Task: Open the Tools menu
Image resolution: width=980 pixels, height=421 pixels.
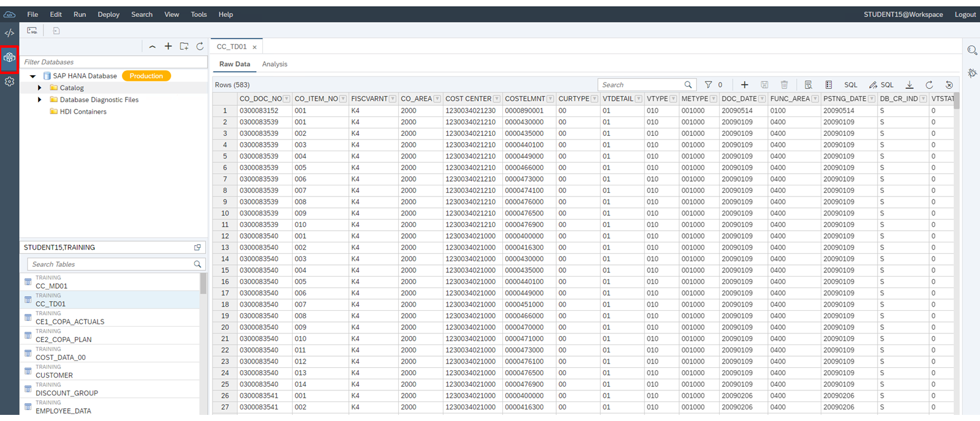Action: click(x=198, y=14)
